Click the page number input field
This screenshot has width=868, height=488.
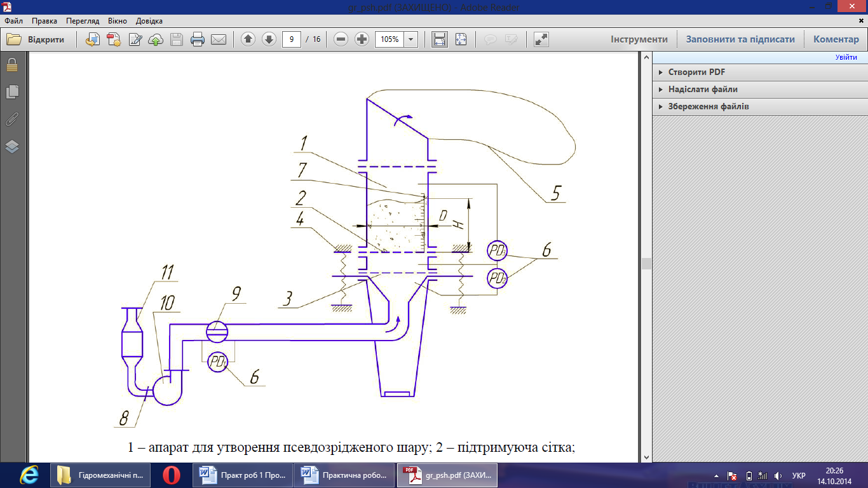pos(291,39)
